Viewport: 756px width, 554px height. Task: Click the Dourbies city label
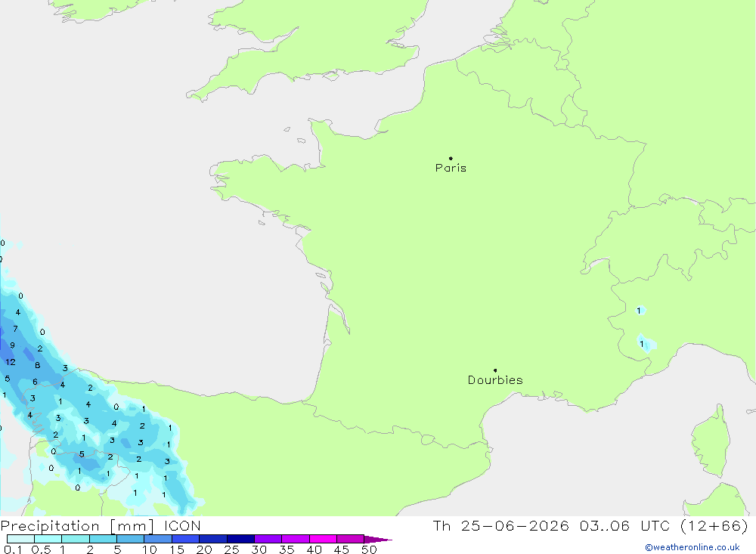point(495,380)
